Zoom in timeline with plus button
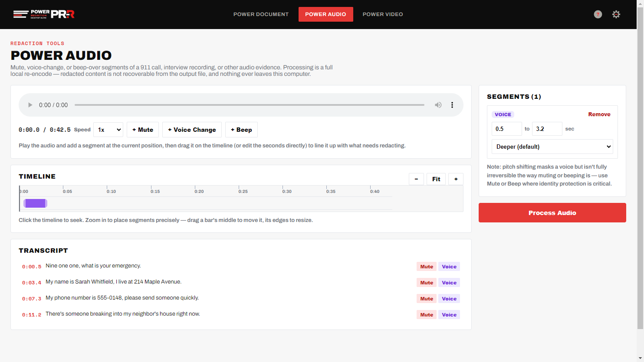Screen dimensions: 644x362 coord(456,179)
